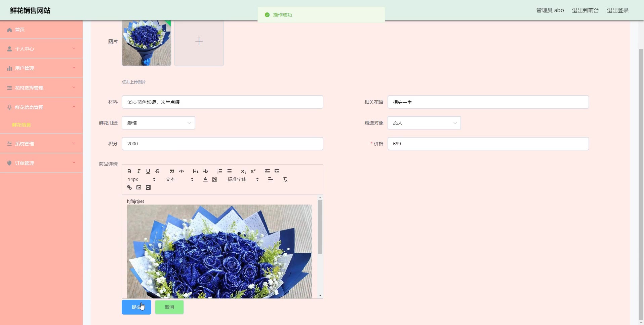644x325 pixels.
Task: Click the sliders icon beside 系统管理
Action: [x=9, y=144]
